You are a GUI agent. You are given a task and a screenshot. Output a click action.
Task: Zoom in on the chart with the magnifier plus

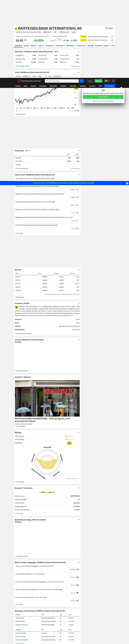click(x=78, y=111)
